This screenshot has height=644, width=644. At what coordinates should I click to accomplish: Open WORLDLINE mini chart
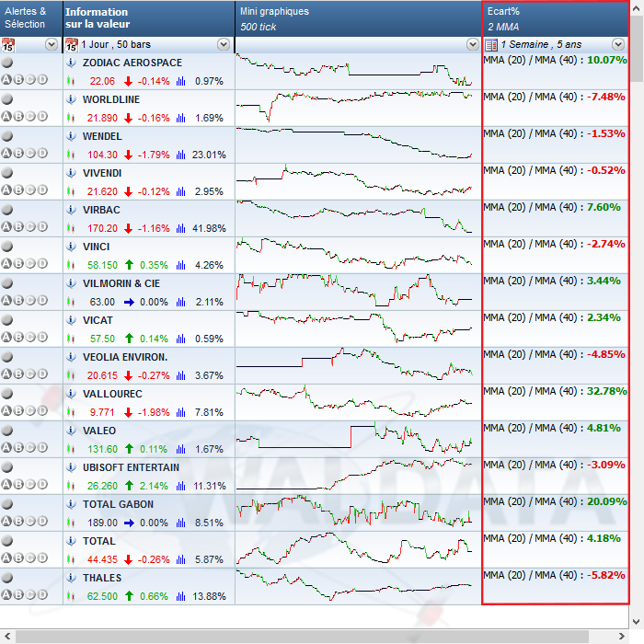[354, 107]
